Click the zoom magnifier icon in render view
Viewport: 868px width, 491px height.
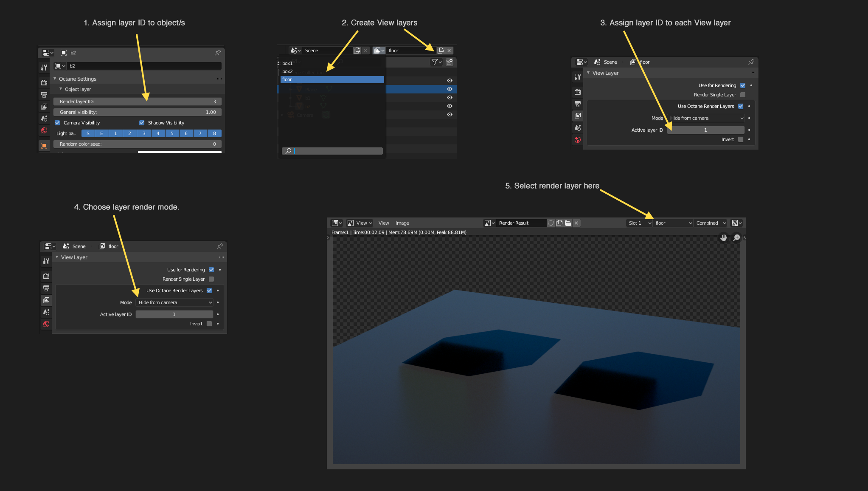tap(736, 238)
